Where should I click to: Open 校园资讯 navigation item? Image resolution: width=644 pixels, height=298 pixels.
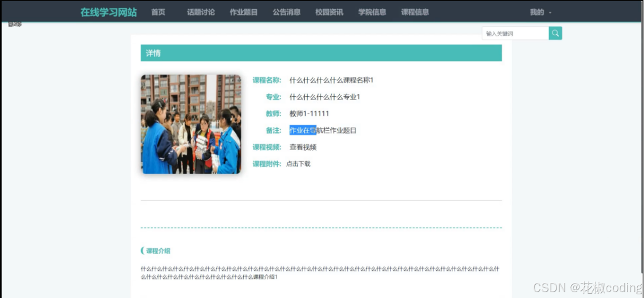click(329, 12)
